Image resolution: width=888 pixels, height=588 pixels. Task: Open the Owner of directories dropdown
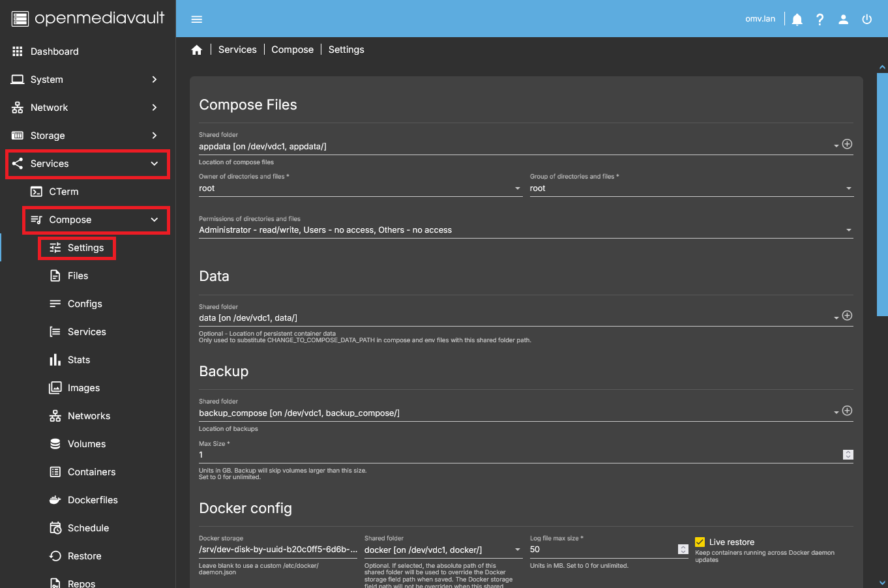(360, 188)
